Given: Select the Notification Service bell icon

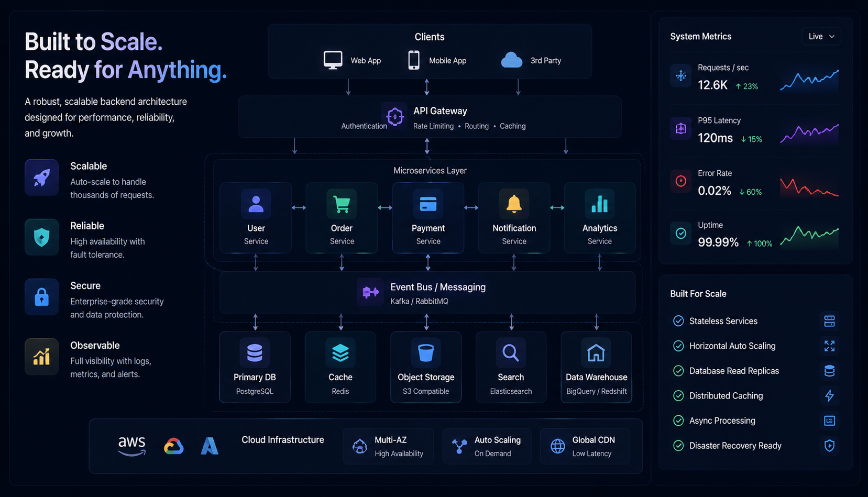Looking at the screenshot, I should coord(514,204).
